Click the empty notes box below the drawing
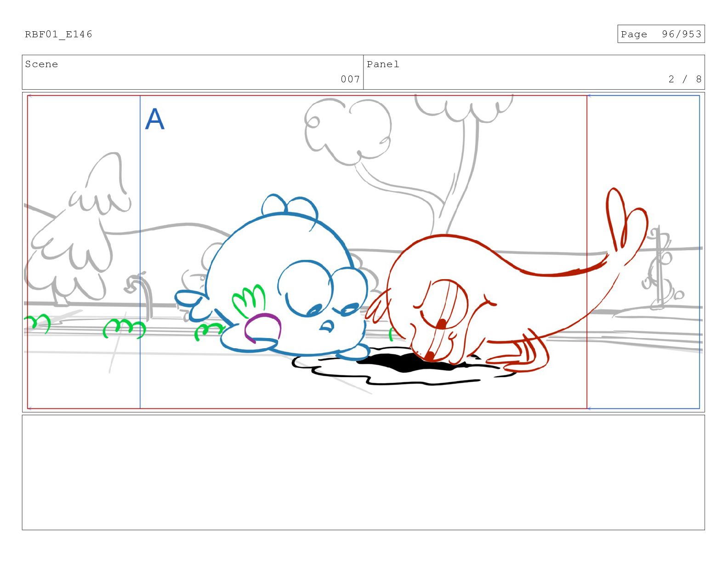This screenshot has height=563, width=728. [363, 472]
